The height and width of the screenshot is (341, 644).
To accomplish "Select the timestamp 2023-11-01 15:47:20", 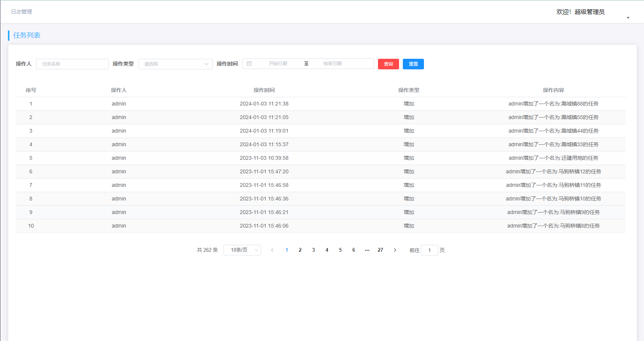I will tap(264, 171).
